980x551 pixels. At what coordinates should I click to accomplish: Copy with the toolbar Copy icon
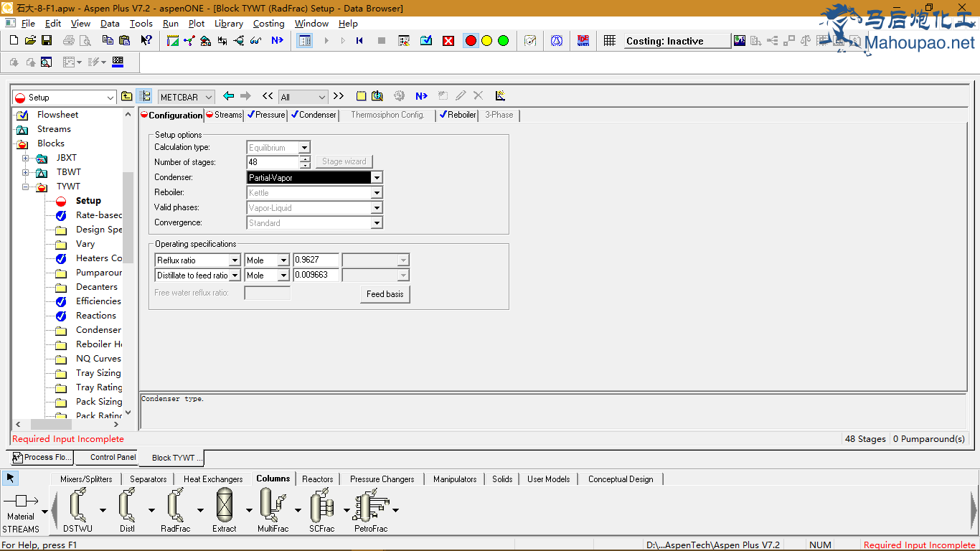108,41
